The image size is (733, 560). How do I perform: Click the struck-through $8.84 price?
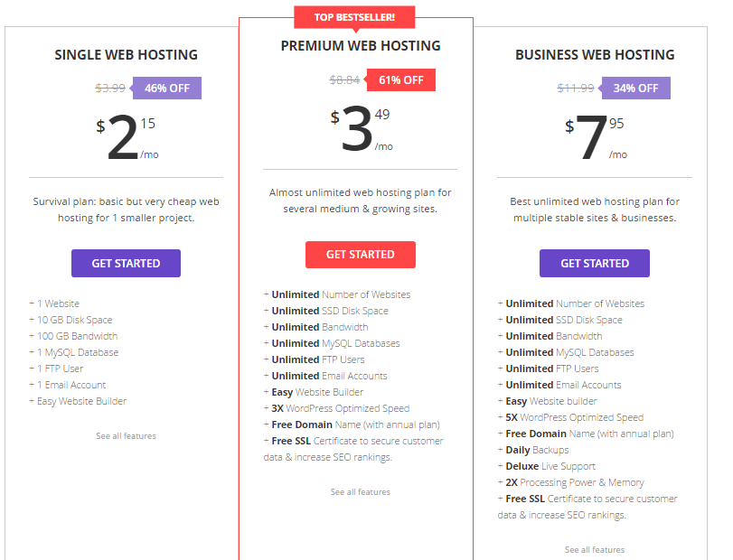(x=344, y=80)
